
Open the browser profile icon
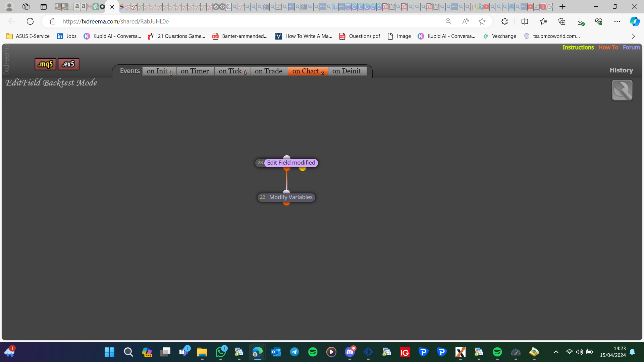pyautogui.click(x=9, y=7)
